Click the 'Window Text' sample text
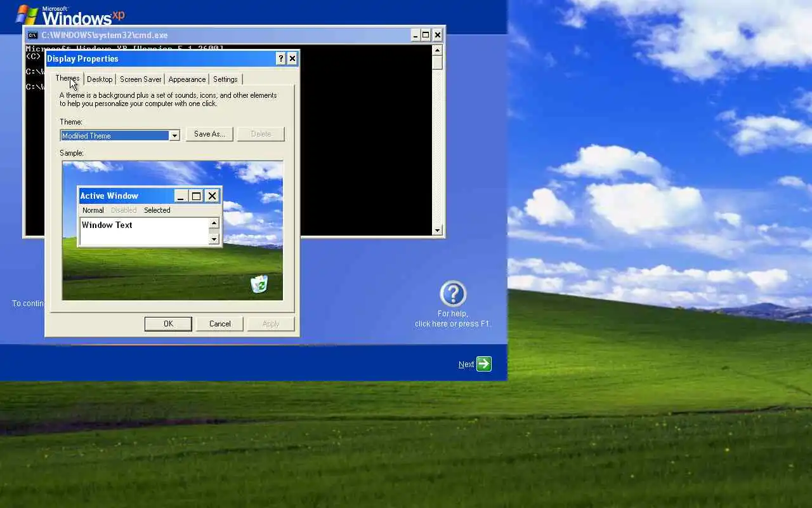Image resolution: width=812 pixels, height=508 pixels. (107, 225)
